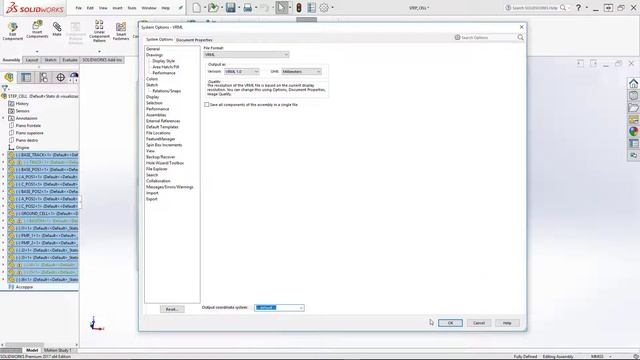
Task: Click the Help button in the dialog
Action: [507, 323]
